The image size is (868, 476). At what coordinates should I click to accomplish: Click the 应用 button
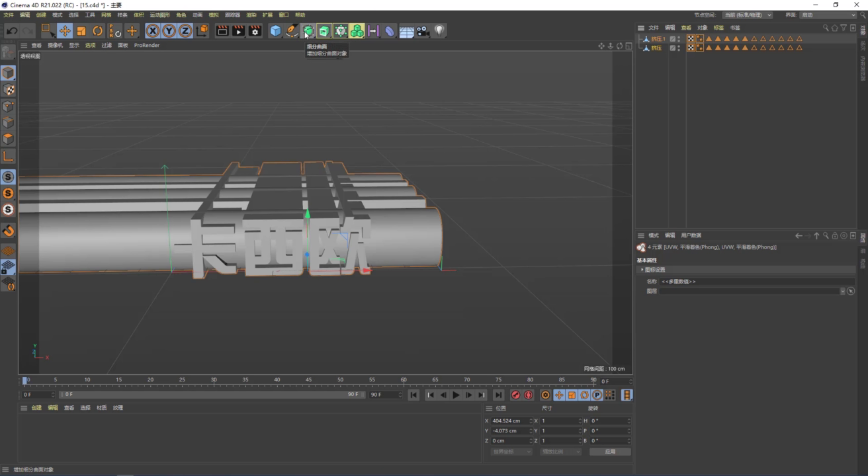(609, 452)
